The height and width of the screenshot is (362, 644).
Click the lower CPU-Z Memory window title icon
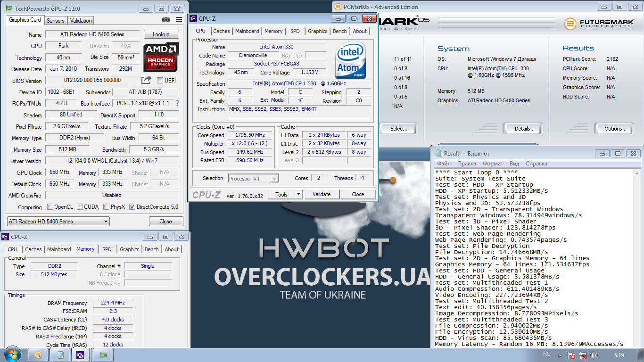click(x=6, y=237)
